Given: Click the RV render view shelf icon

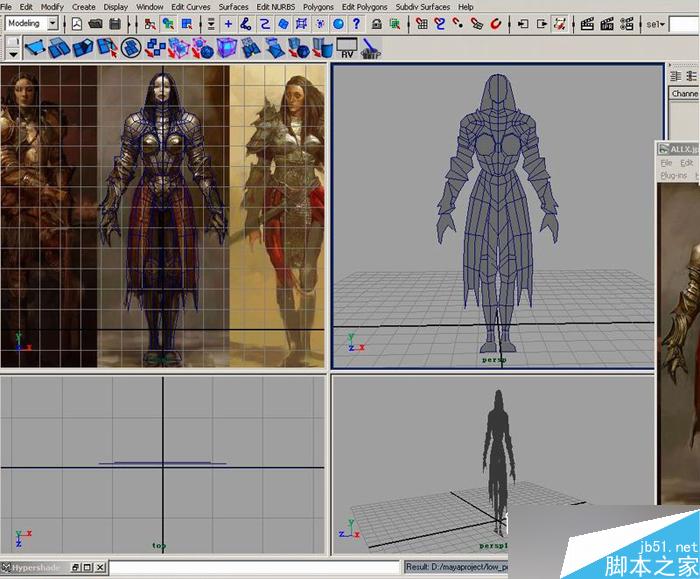Looking at the screenshot, I should tap(347, 48).
